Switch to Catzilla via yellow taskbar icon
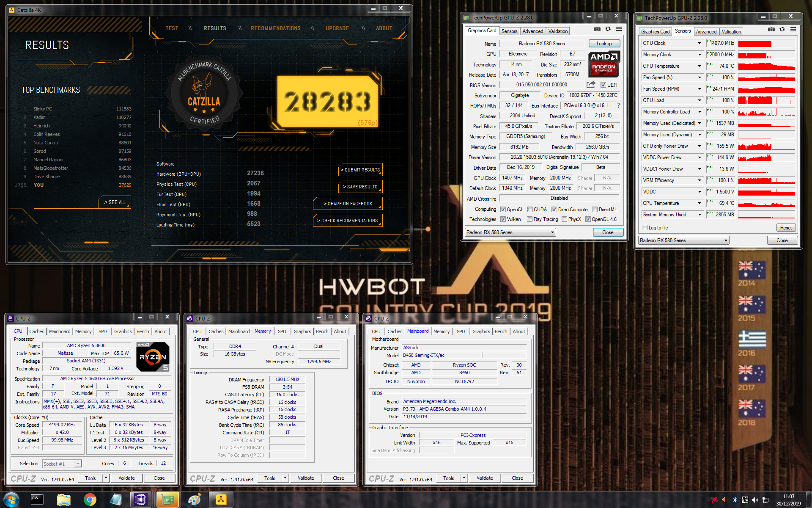 point(221,500)
